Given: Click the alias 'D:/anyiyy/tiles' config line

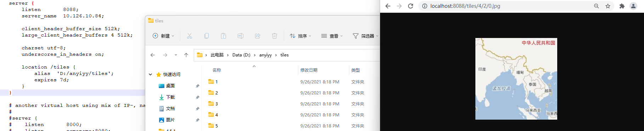Looking at the screenshot, I should coord(74,73).
